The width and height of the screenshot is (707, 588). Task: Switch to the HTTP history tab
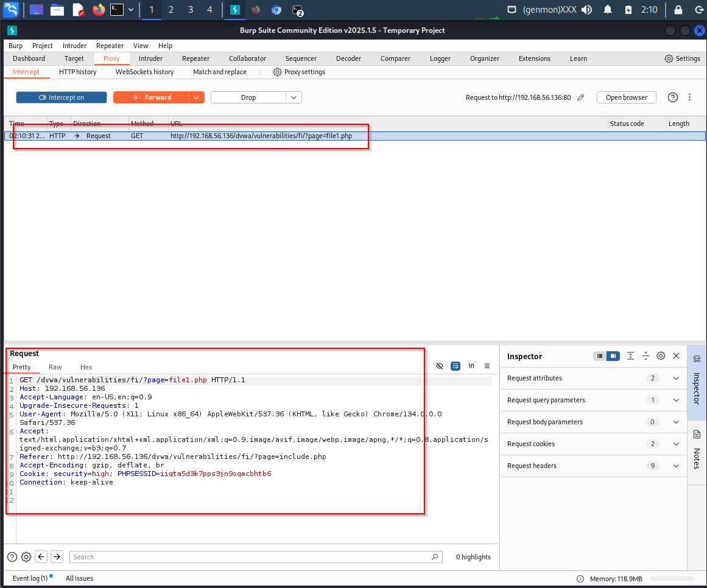(x=77, y=72)
